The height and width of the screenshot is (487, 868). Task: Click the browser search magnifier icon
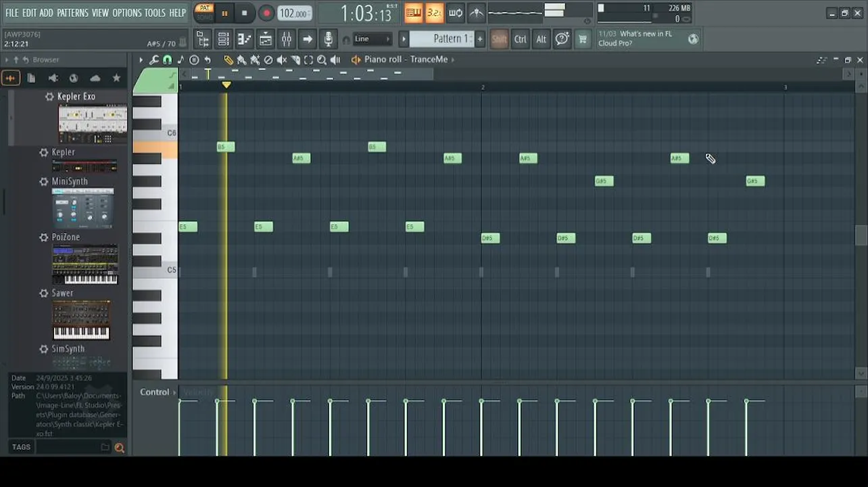[120, 447]
